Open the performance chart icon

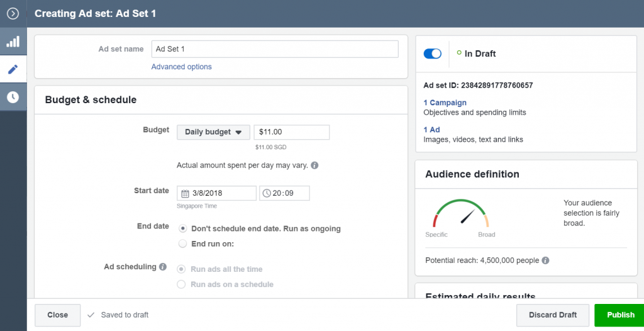[x=13, y=42]
